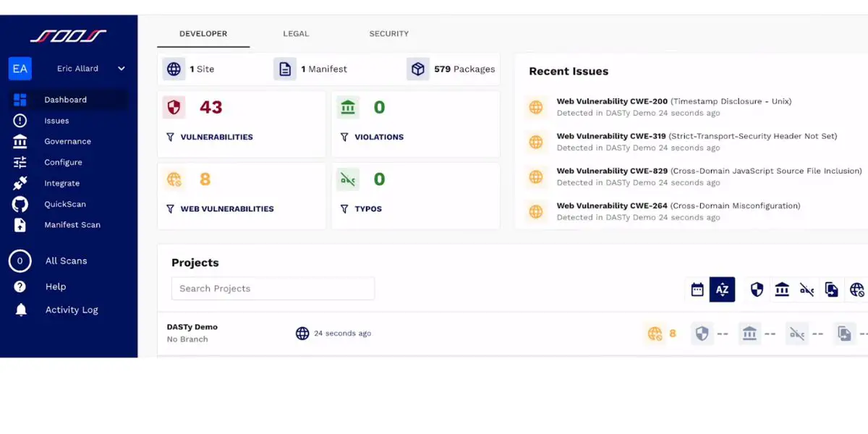Click the Help question mark icon
The width and height of the screenshot is (868, 434).
20,287
